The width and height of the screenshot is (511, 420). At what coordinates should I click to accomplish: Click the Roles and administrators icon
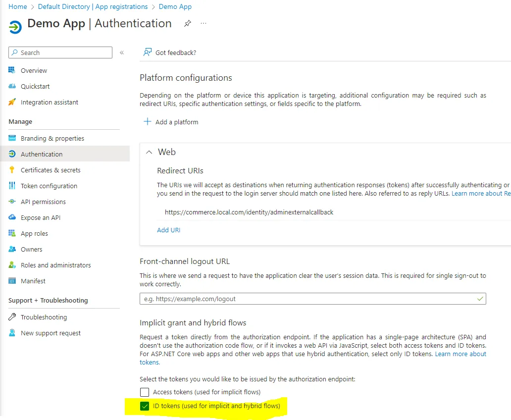coord(12,265)
